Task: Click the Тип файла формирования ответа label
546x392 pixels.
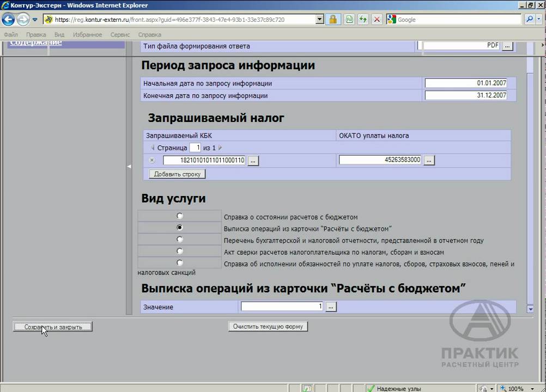Action: point(197,46)
